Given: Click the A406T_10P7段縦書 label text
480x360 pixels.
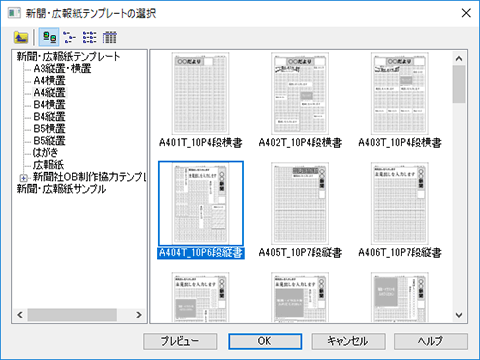Looking at the screenshot, I should 400,253.
